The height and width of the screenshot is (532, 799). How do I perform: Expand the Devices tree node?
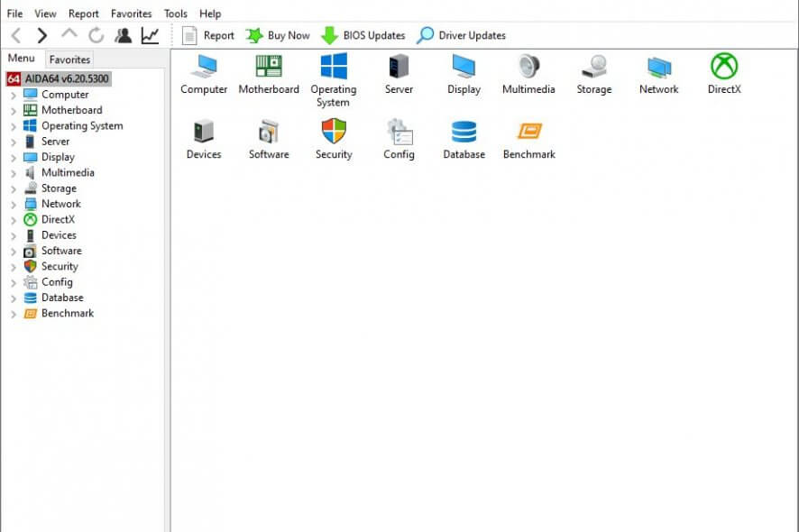(14, 236)
